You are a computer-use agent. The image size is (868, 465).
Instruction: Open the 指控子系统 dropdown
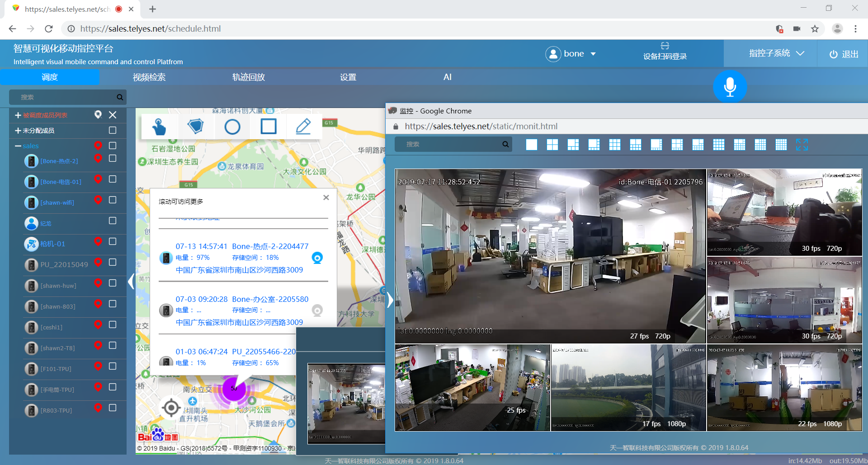[x=776, y=53]
